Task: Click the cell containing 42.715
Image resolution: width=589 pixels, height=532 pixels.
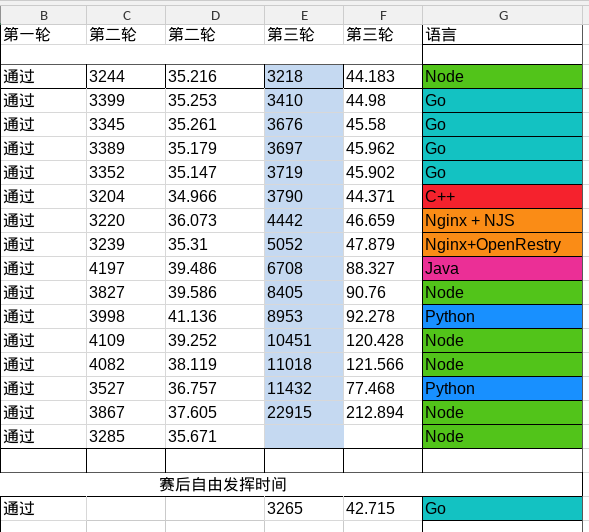Action: click(383, 509)
